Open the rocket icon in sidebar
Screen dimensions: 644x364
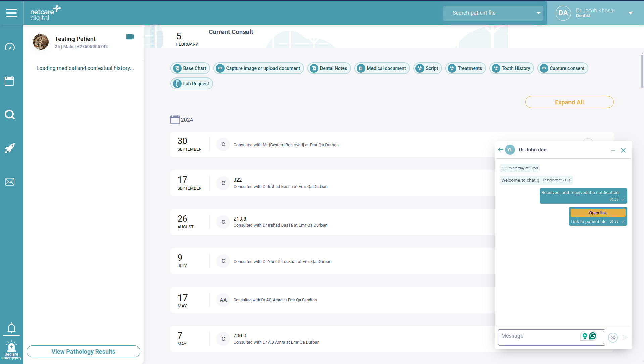(x=10, y=148)
